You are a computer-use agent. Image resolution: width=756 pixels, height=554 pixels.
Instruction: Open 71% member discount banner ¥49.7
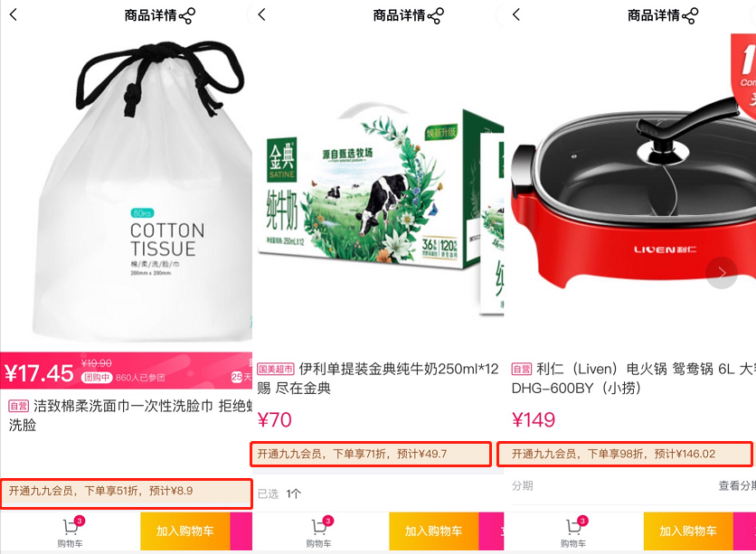[x=371, y=454]
